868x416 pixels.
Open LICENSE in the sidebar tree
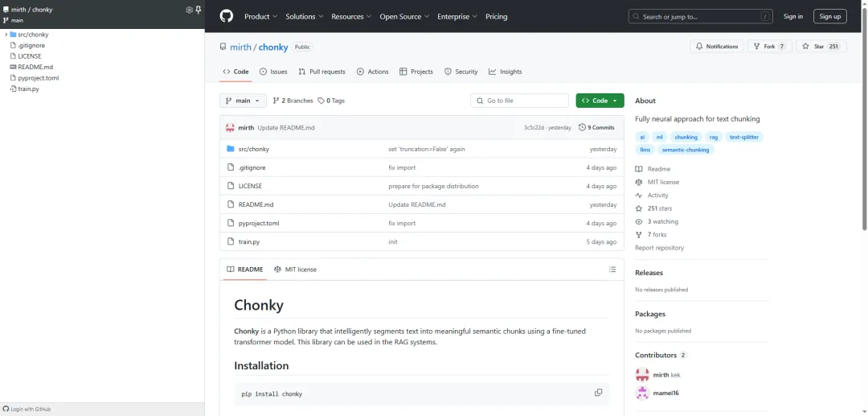click(x=30, y=56)
